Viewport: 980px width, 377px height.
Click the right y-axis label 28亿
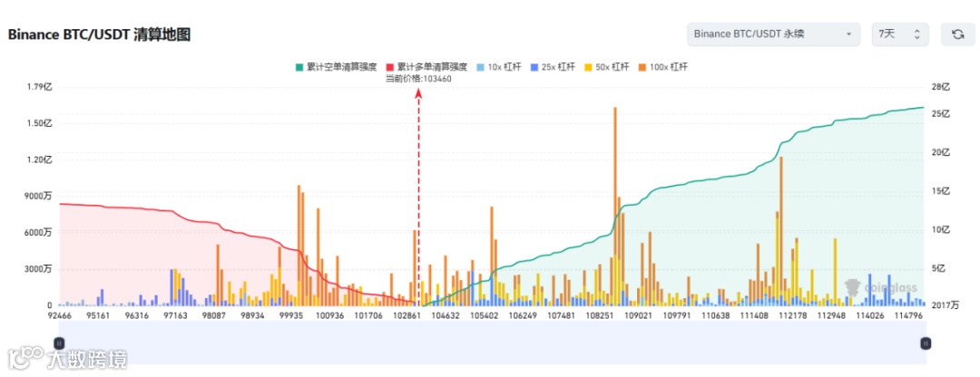tap(940, 87)
